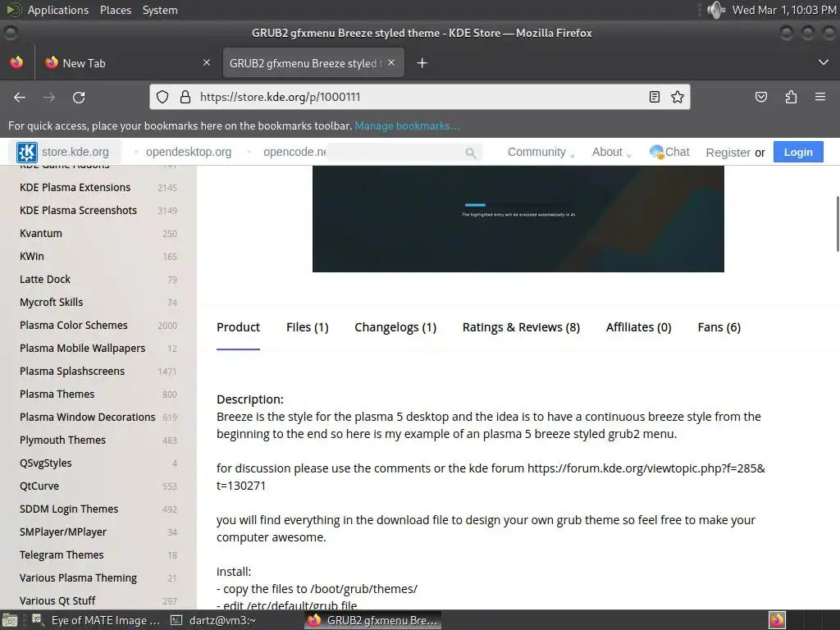This screenshot has height=630, width=840.
Task: Click the show desktop icon in the bottom panel
Action: pos(10,620)
